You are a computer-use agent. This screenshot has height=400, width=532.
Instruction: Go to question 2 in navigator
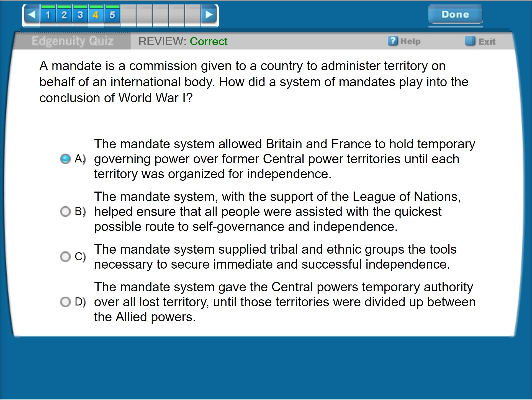tap(64, 15)
